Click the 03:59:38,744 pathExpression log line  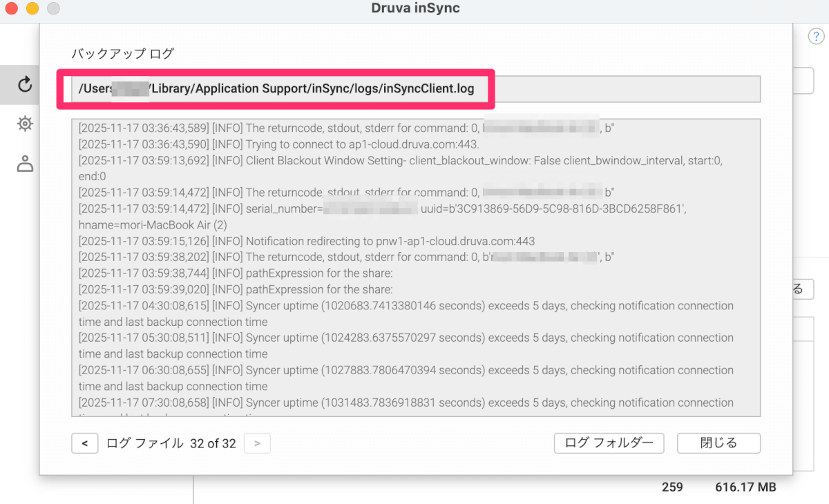click(x=236, y=273)
